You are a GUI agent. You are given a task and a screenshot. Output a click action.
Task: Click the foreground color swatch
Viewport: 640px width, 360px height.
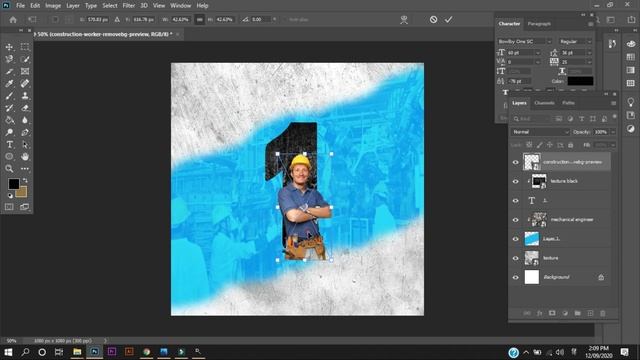pos(13,184)
